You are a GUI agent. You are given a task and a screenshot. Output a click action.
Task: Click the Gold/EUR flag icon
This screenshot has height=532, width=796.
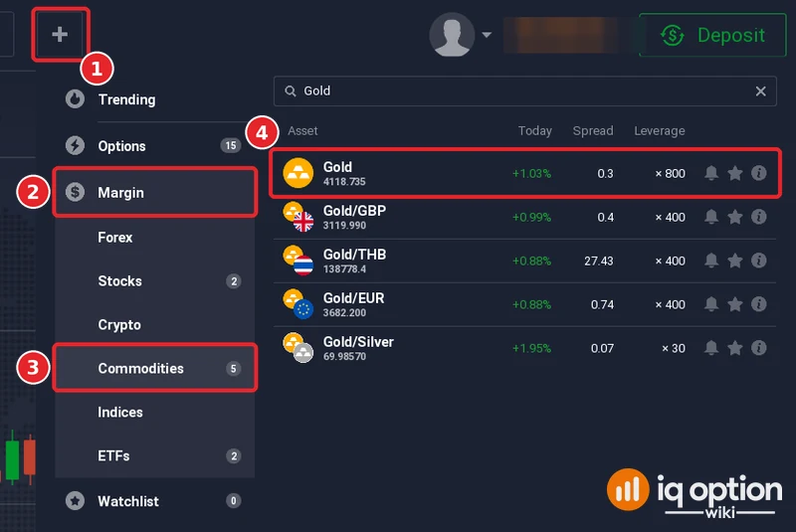(303, 309)
